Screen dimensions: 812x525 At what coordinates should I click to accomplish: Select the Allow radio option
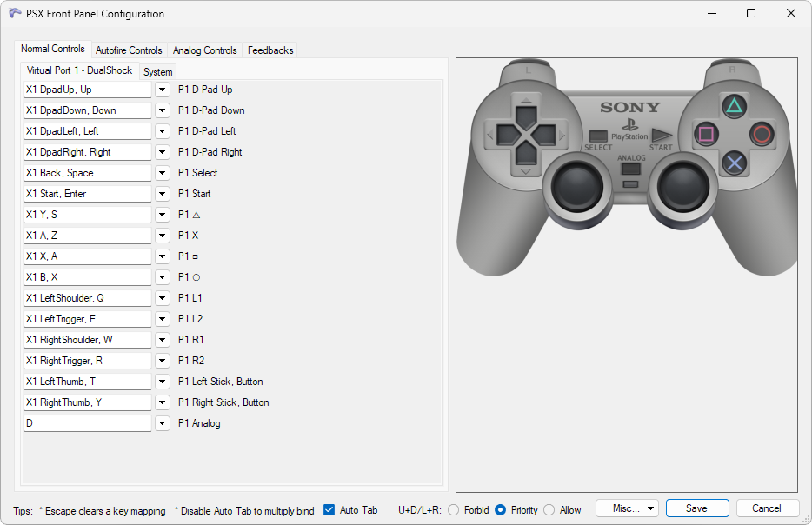pos(549,510)
